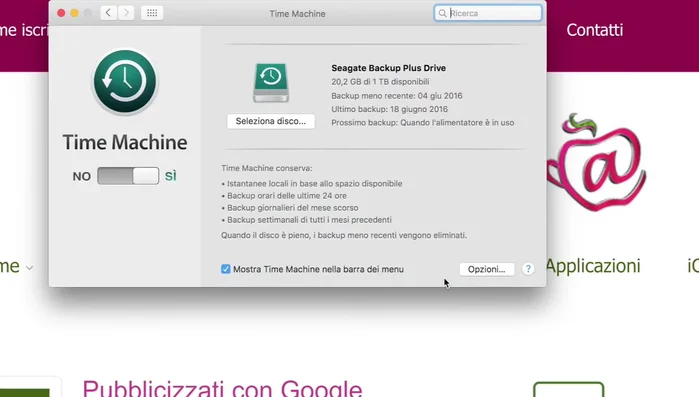Go forward with right arrow button
The height and width of the screenshot is (397, 699).
pyautogui.click(x=126, y=13)
